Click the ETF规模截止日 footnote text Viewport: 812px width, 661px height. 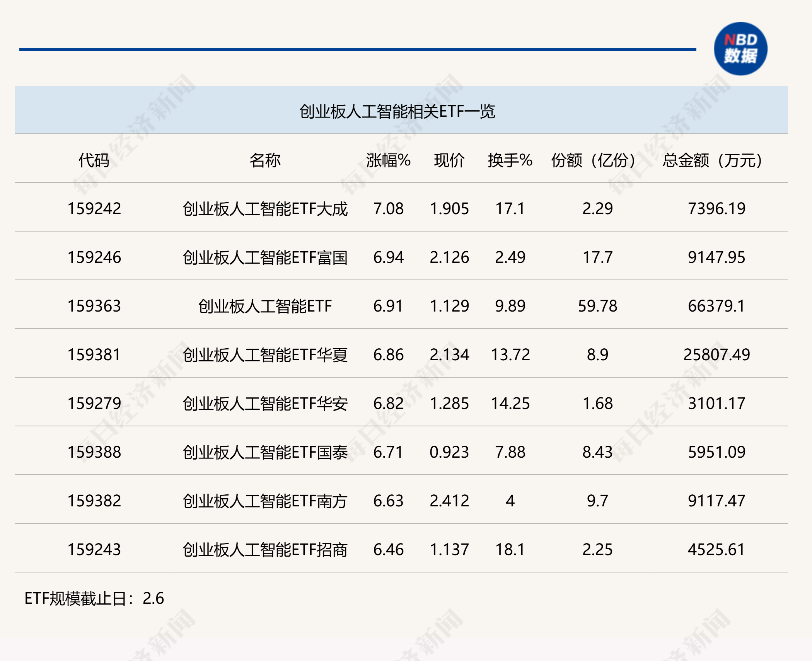point(94,598)
